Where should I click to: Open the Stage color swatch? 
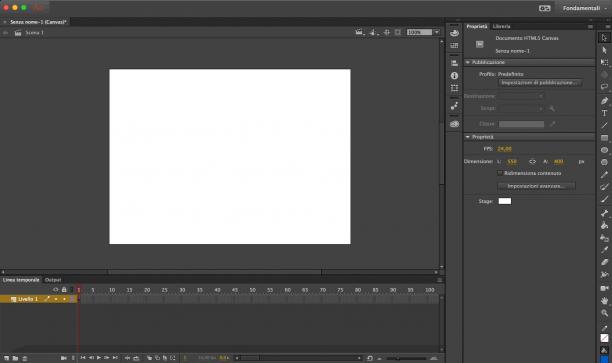(x=505, y=201)
